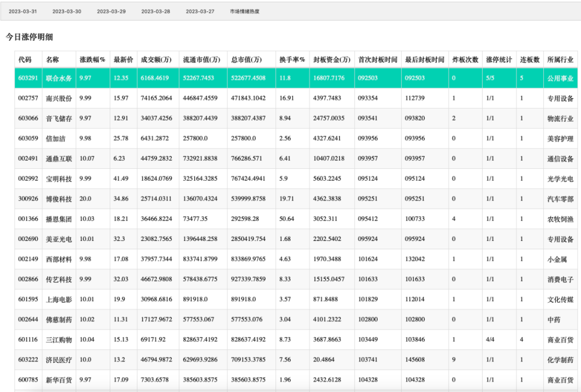Viewport: 581px width, 392px height.
Task: Click the 换手率% column header
Action: 292,60
